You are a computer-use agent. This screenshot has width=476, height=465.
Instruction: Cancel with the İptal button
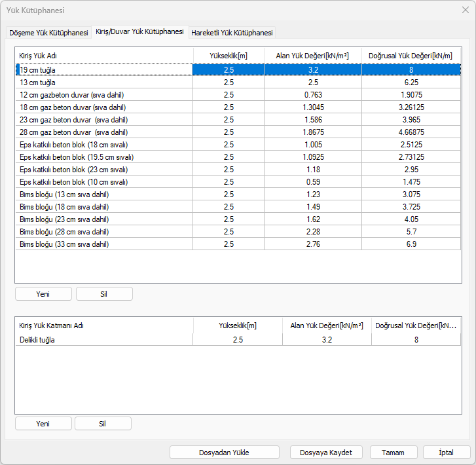click(446, 453)
